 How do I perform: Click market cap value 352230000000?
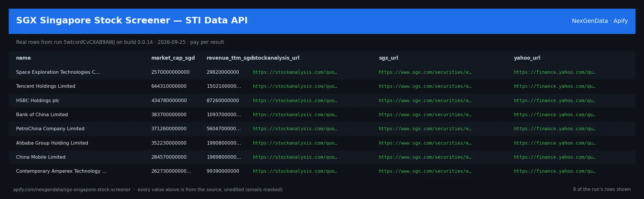169,143
